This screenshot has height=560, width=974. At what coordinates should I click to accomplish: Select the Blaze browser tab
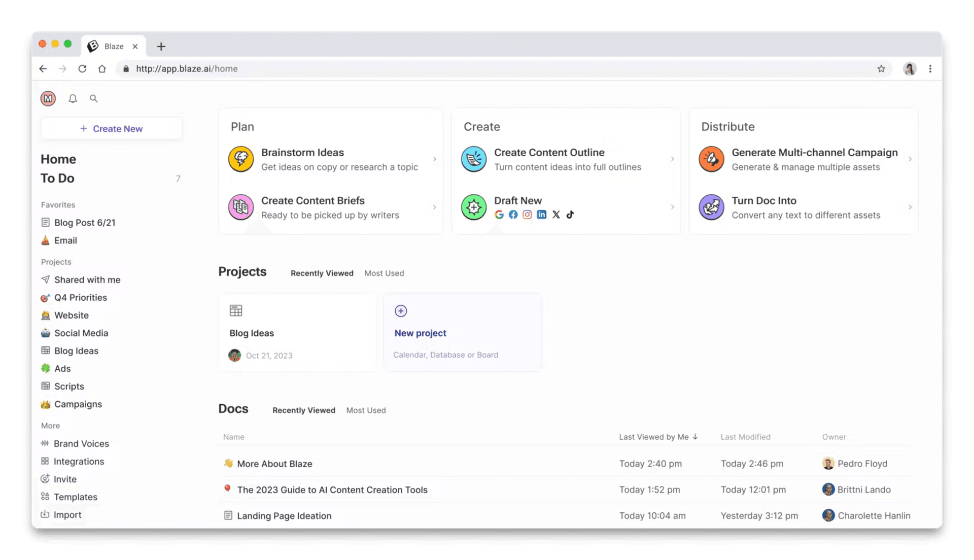(114, 46)
